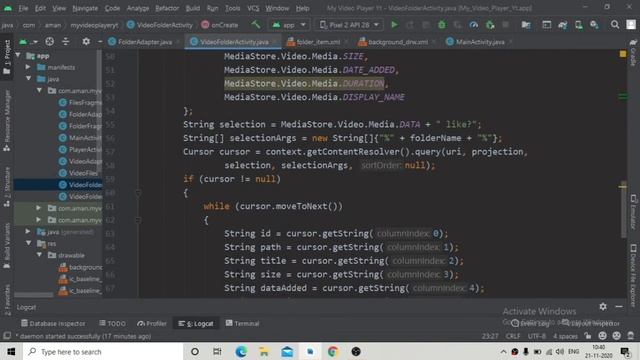Open Task View on the taskbar
Screen dimensions: 640x360
coord(217,351)
